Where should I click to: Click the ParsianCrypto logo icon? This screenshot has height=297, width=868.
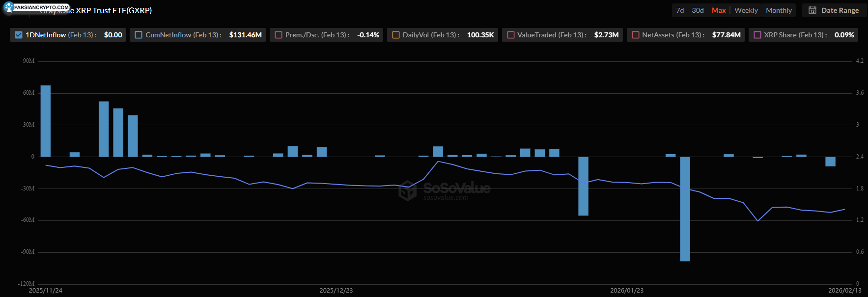click(x=8, y=7)
